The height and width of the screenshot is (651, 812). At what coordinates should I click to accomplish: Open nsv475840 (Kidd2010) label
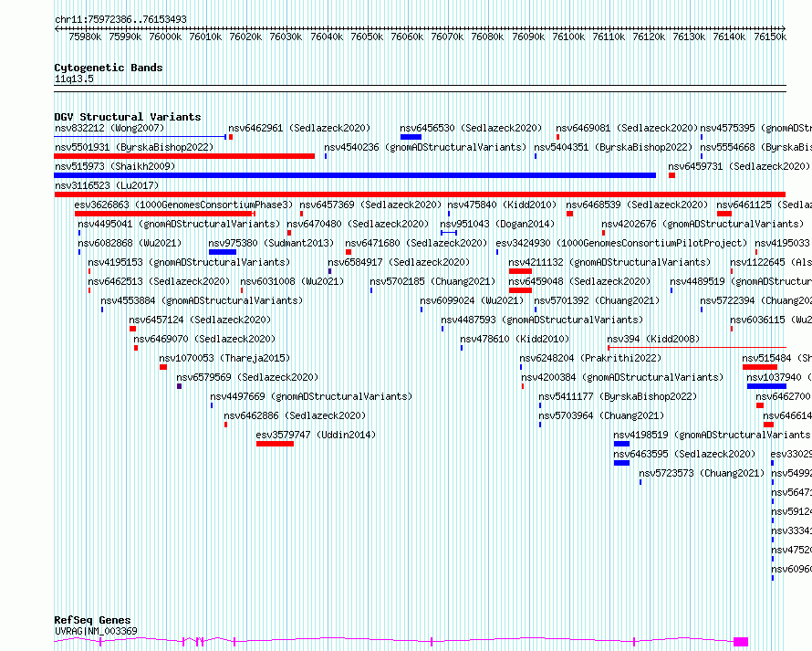pyautogui.click(x=503, y=205)
